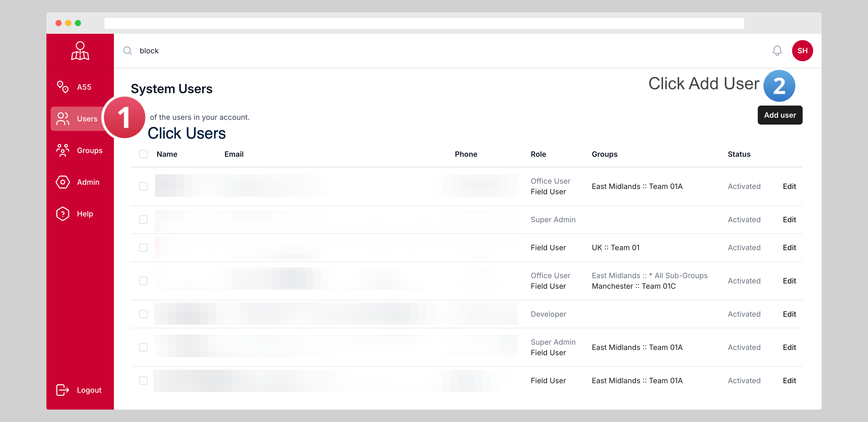Image resolution: width=868 pixels, height=422 pixels.
Task: Click the search magnifier icon
Action: 127,51
